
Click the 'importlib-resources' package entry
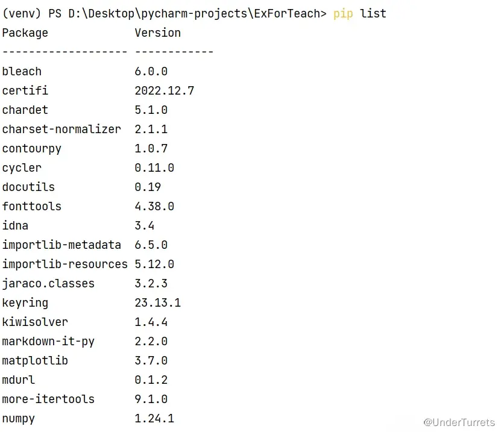tap(65, 264)
